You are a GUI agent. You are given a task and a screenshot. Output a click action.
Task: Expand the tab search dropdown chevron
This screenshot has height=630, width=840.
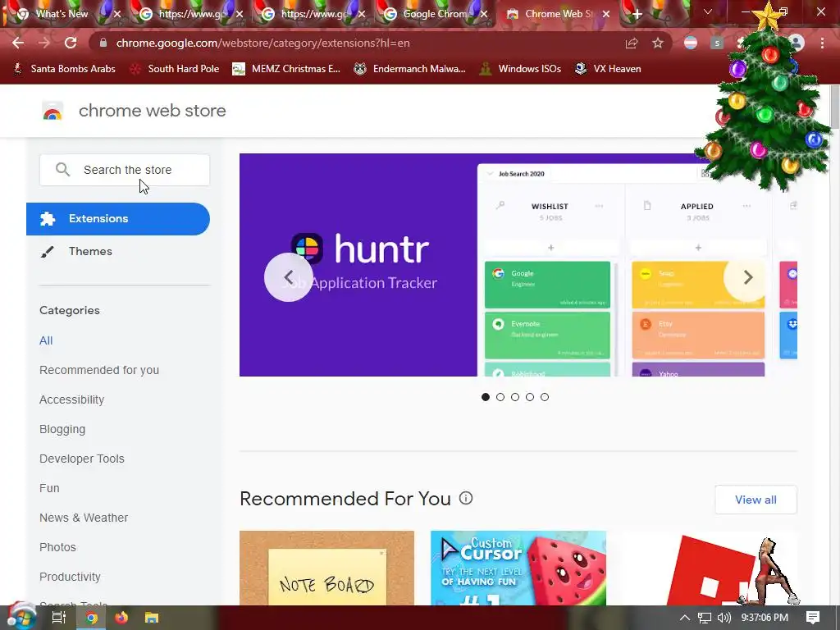point(708,11)
